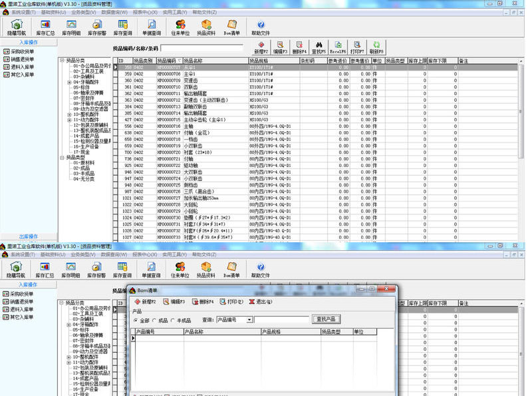The image size is (532, 396).
Task: Click 删除F4 in the Bom清单 dialog
Action: pyautogui.click(x=203, y=301)
